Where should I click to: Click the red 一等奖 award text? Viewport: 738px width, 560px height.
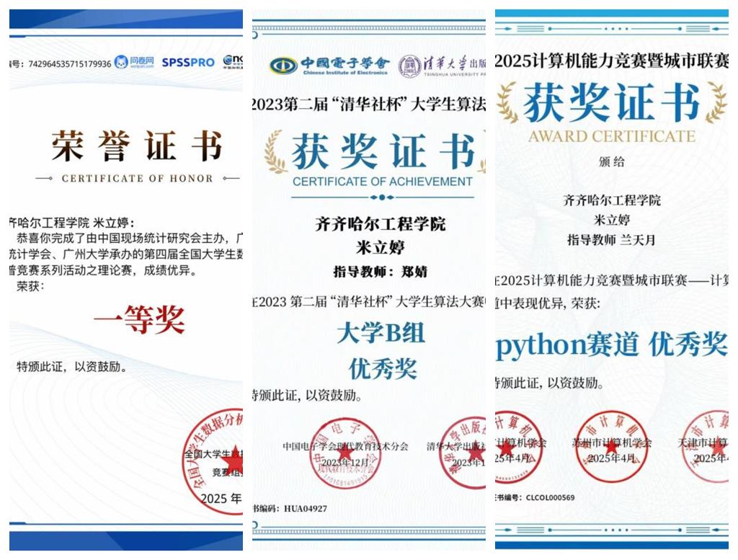click(x=139, y=319)
